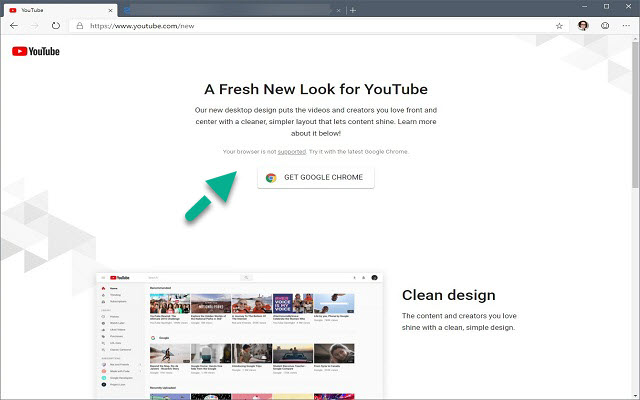The image size is (640, 400).
Task: Click the YouTube logo on the page
Action: tap(36, 52)
